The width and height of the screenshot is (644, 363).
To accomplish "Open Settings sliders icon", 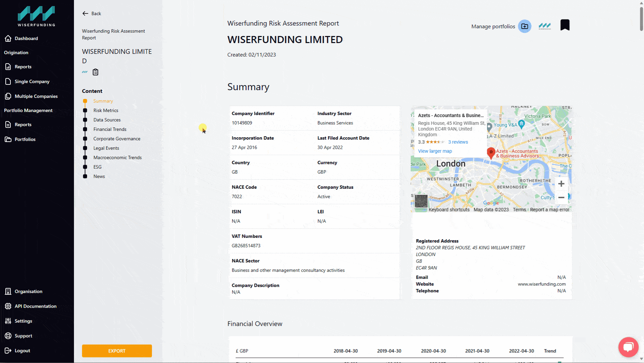I will [8, 321].
